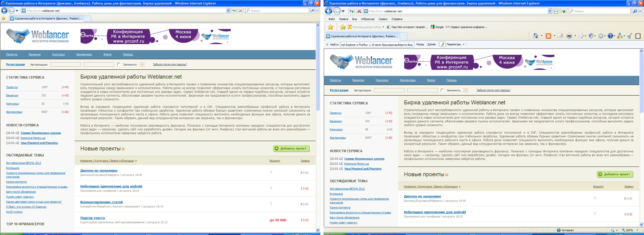Open zoom level 100% dropdown in status bar

[637, 230]
